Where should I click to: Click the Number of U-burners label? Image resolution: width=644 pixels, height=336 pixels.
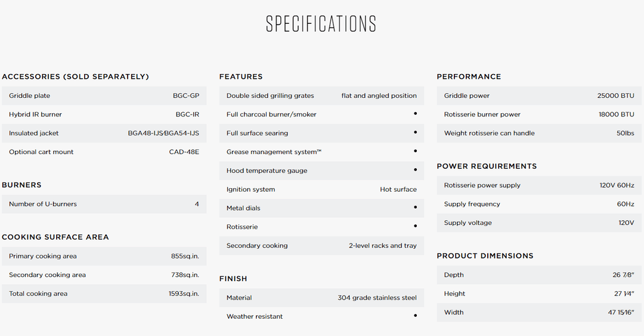point(43,204)
